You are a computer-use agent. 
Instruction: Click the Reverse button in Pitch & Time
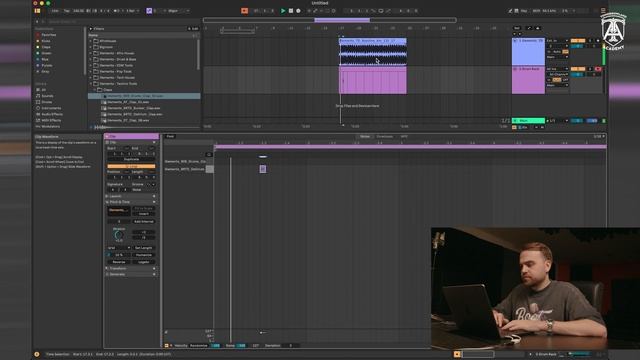coord(119,262)
